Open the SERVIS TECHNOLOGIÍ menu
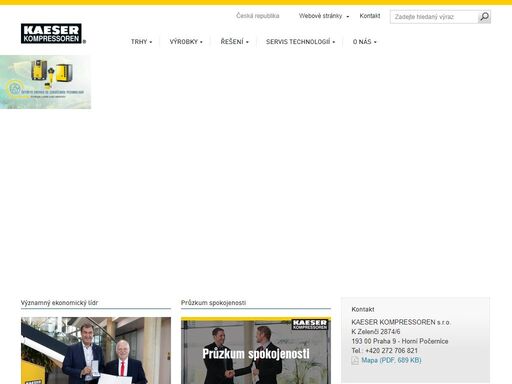Screen dimensions: 512x384 point(300,42)
